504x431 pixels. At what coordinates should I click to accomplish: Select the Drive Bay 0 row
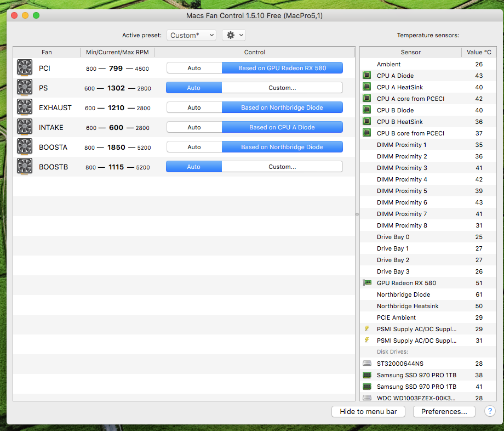[428, 237]
